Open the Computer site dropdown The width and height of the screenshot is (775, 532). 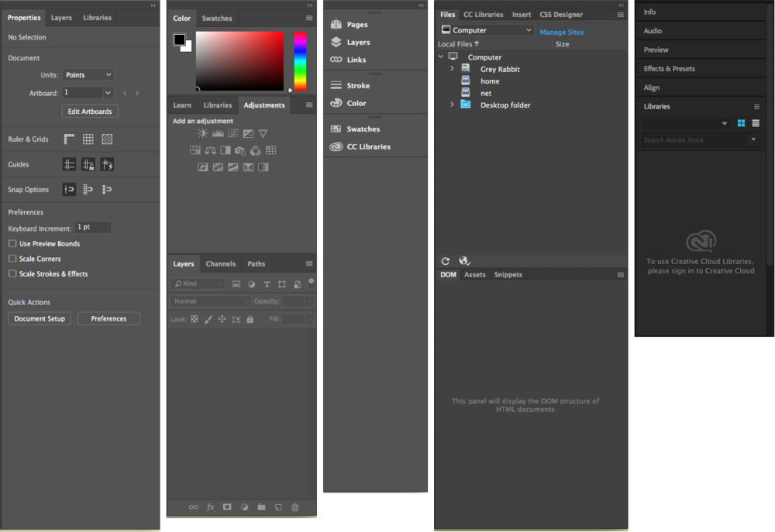(x=487, y=30)
